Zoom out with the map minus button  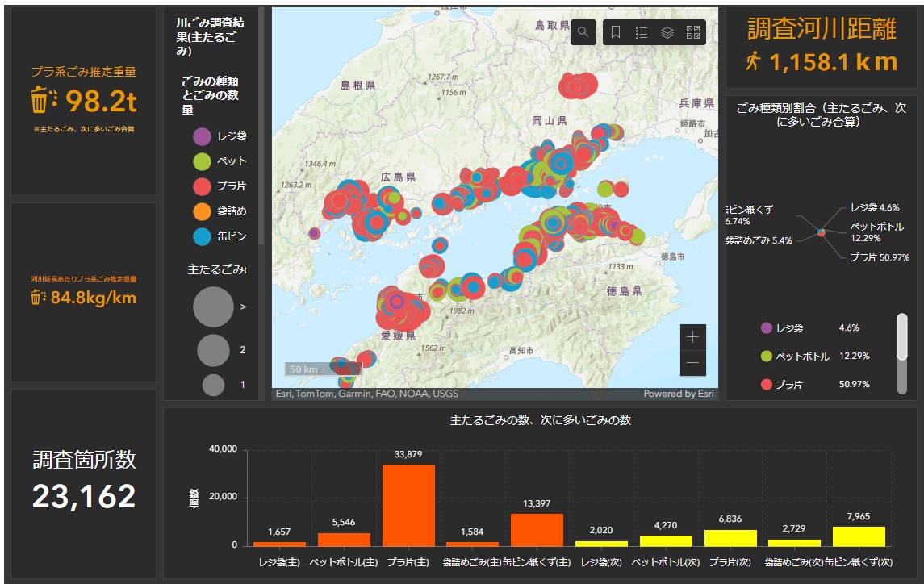click(x=692, y=363)
